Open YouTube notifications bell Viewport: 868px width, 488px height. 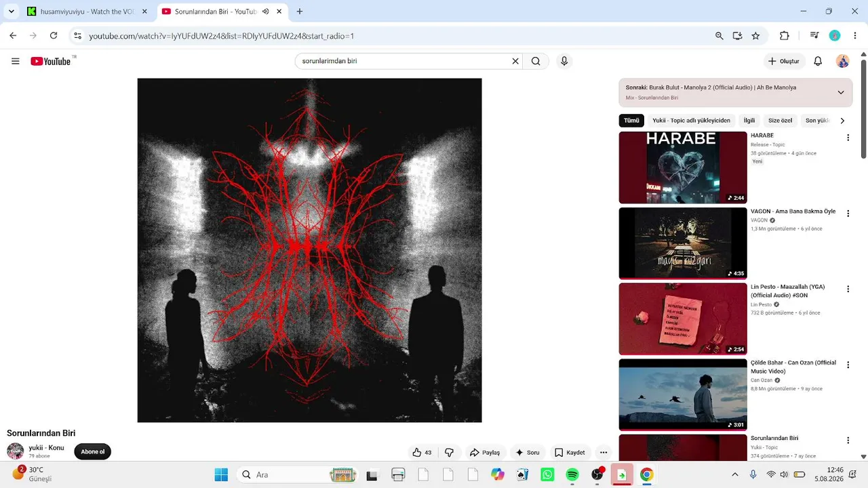(818, 61)
